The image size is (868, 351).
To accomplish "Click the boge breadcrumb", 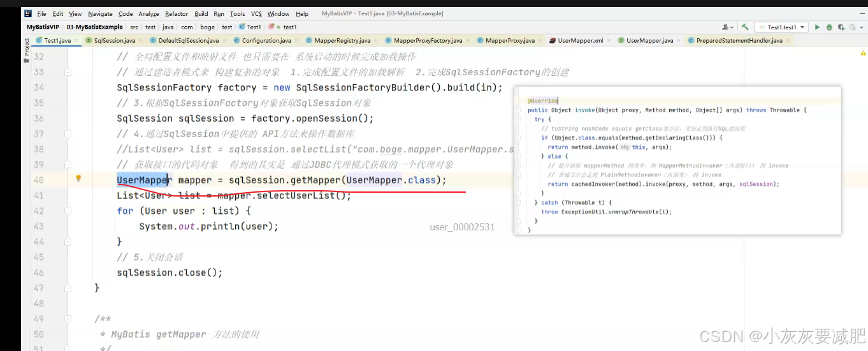I will (208, 27).
